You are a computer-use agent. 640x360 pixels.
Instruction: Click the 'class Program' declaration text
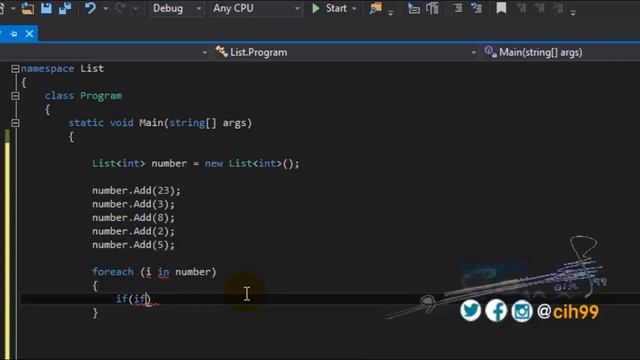[x=83, y=96]
